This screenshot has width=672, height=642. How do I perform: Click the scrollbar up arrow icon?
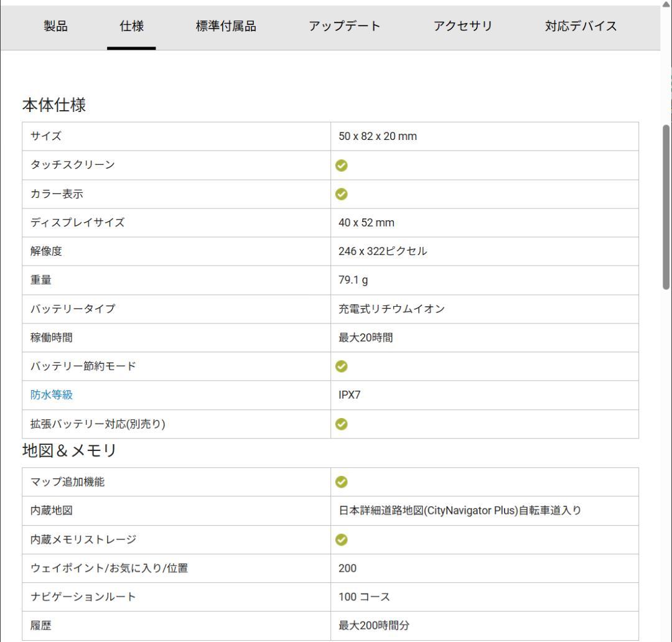(x=666, y=5)
